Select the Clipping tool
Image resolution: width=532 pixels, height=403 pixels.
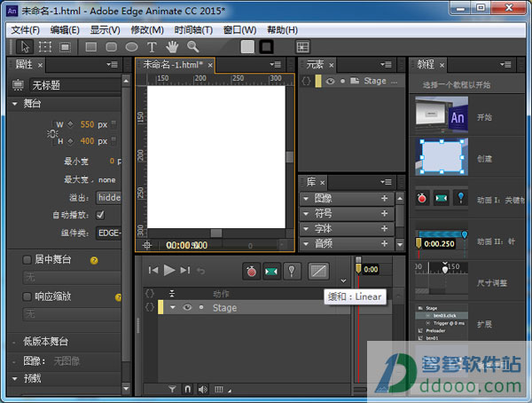(65, 47)
